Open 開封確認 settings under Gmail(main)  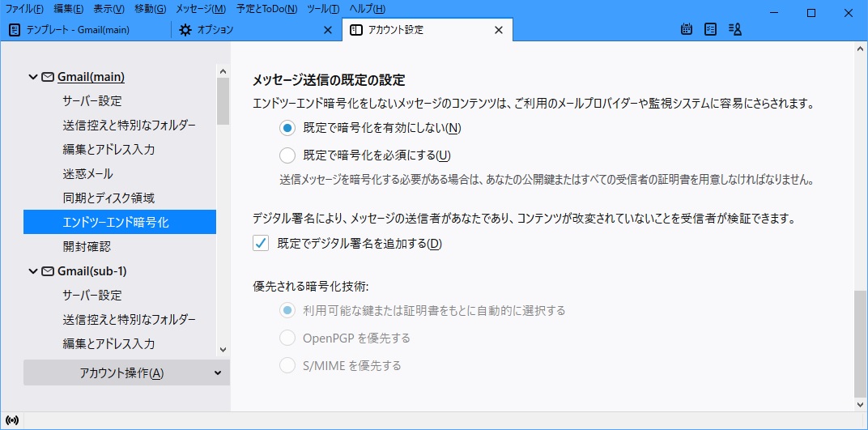pos(86,246)
